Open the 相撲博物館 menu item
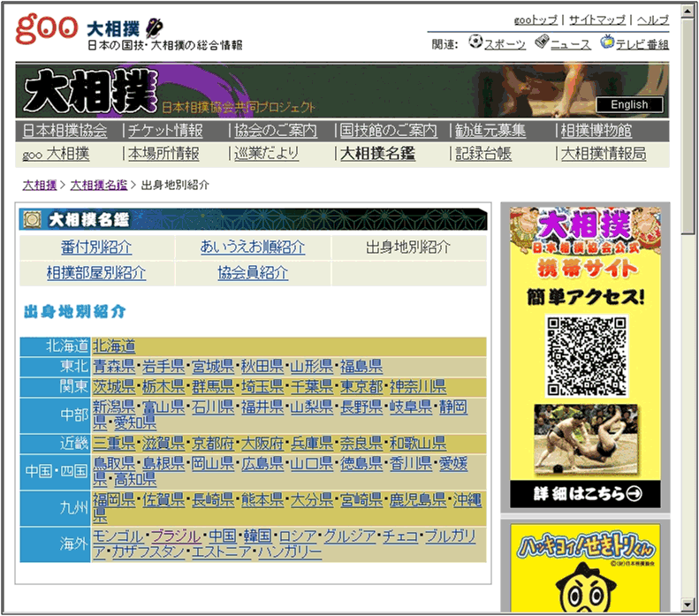The image size is (699, 616). [x=596, y=131]
